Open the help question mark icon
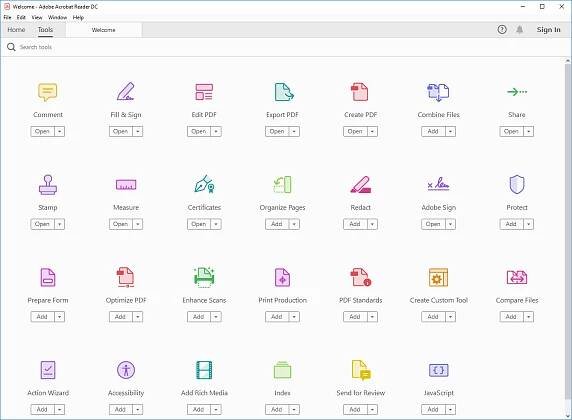 [502, 30]
